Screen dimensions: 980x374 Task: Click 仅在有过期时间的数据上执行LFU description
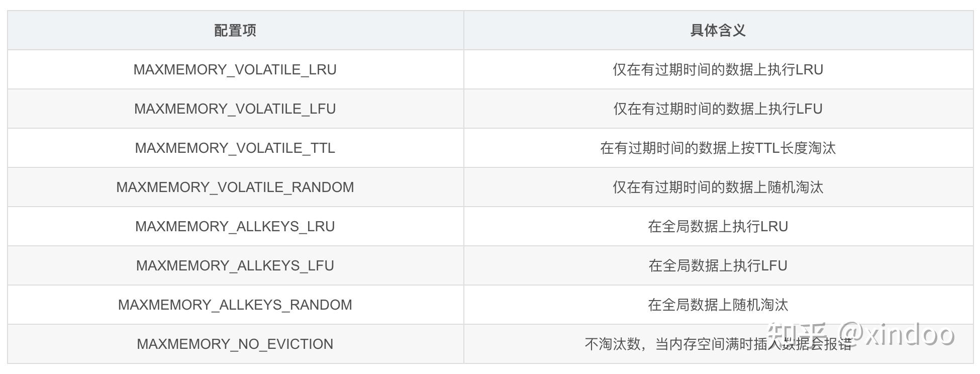[x=718, y=109]
